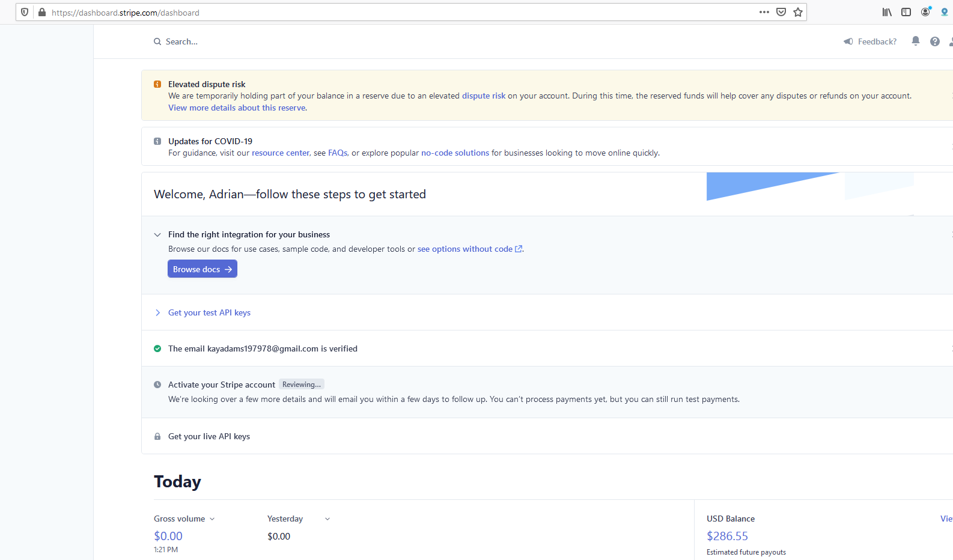Click the Elevated dispute risk heading
The height and width of the screenshot is (560, 953).
207,84
